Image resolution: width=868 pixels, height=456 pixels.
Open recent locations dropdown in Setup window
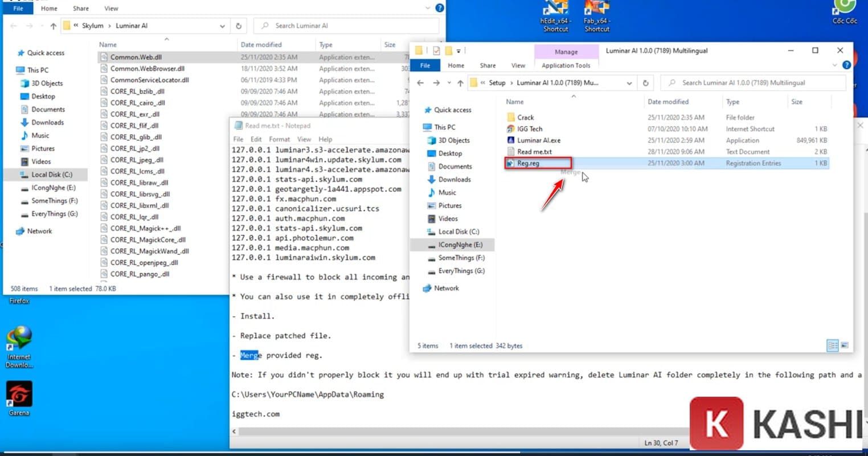[x=449, y=83]
